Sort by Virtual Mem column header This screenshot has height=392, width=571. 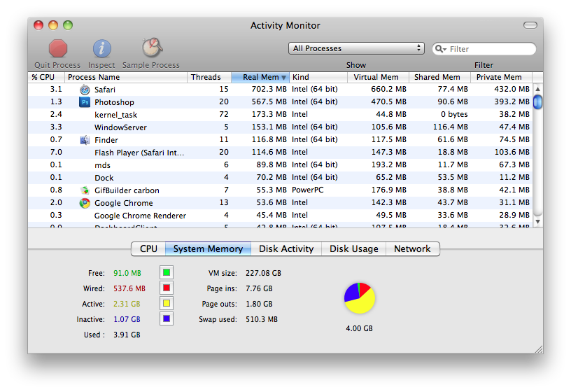tap(378, 77)
